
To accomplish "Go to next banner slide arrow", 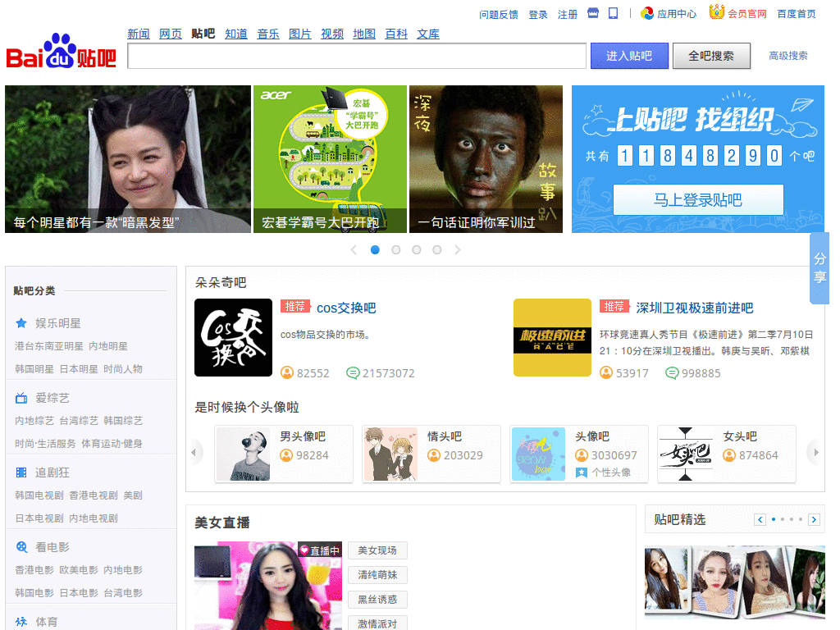I will (x=458, y=249).
